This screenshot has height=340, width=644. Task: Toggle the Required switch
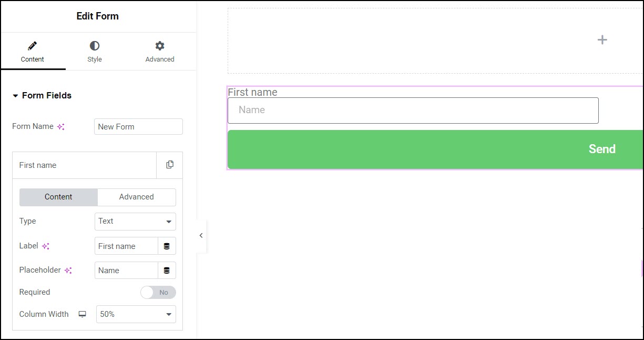pos(158,292)
